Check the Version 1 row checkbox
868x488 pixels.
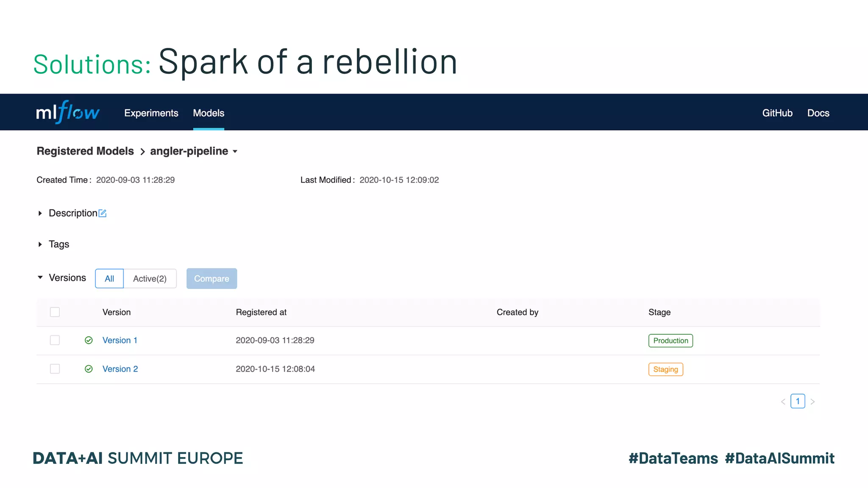click(55, 340)
